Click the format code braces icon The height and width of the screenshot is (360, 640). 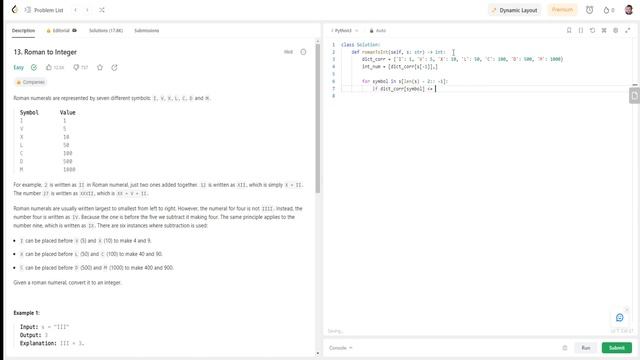[x=581, y=31]
